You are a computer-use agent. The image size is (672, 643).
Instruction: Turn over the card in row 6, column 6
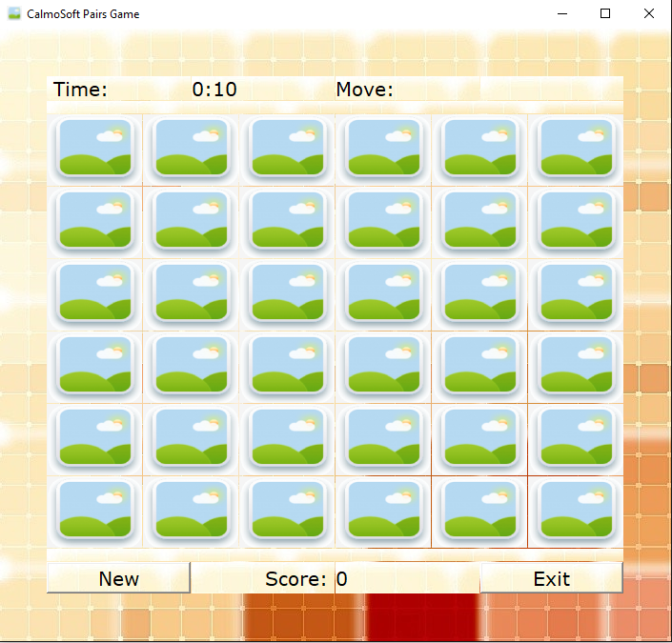pos(575,511)
